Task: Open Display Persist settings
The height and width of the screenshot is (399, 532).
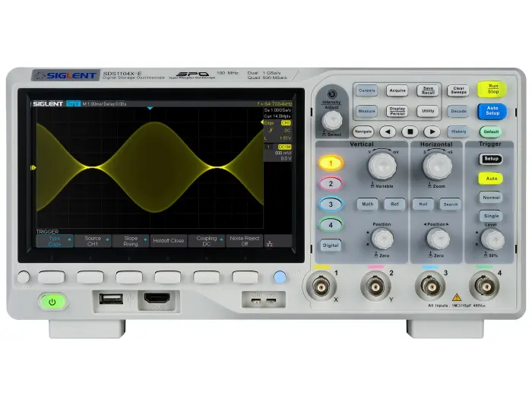Action: pos(397,111)
